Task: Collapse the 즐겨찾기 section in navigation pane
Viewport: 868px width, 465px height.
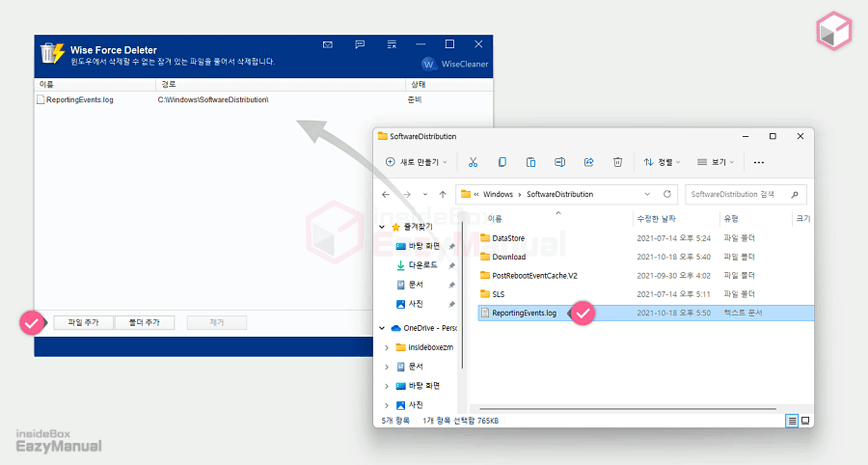Action: (x=382, y=227)
